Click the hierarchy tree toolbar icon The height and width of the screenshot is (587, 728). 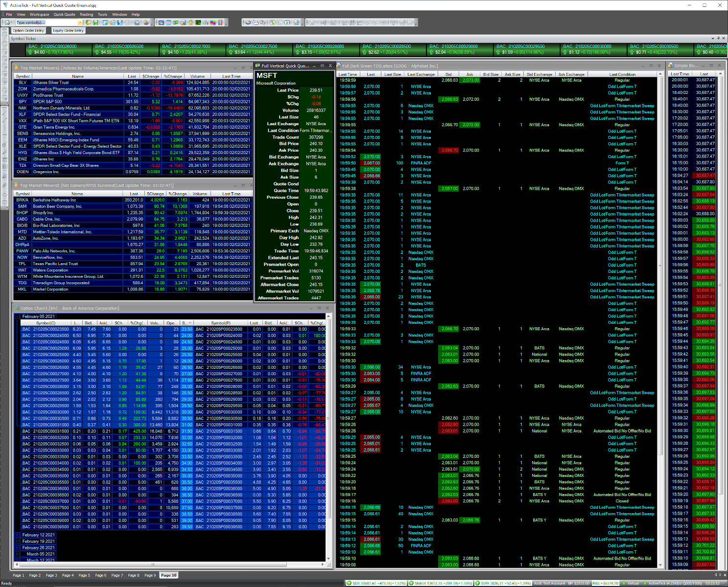tap(205, 23)
